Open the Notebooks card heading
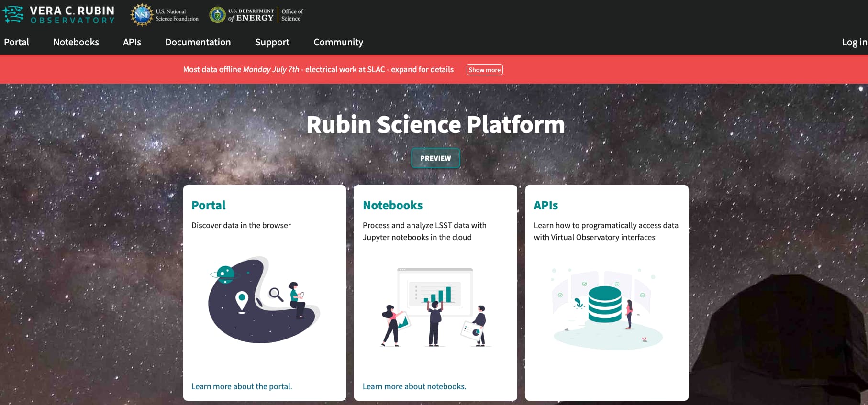Viewport: 868px width, 405px height. coord(393,205)
